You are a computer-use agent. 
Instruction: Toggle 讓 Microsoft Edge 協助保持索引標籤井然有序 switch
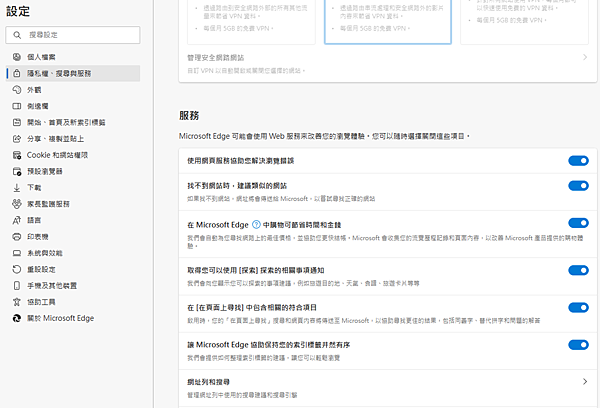click(578, 344)
